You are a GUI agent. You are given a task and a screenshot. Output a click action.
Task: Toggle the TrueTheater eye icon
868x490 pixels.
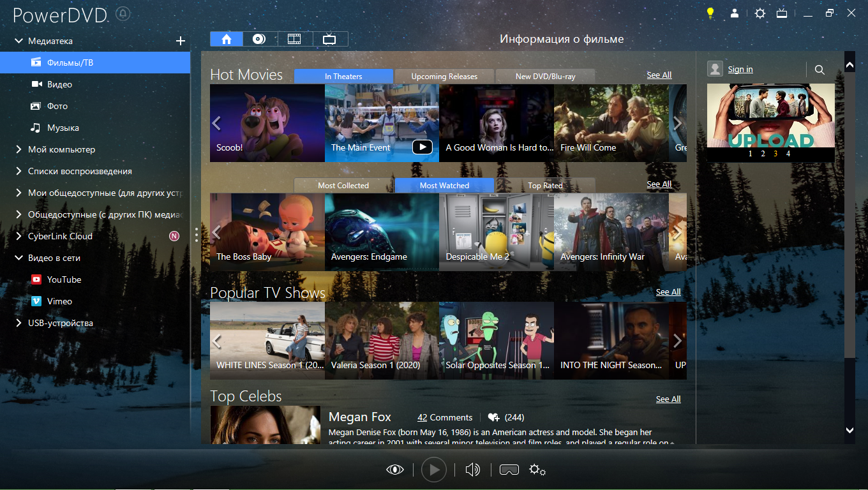point(395,470)
